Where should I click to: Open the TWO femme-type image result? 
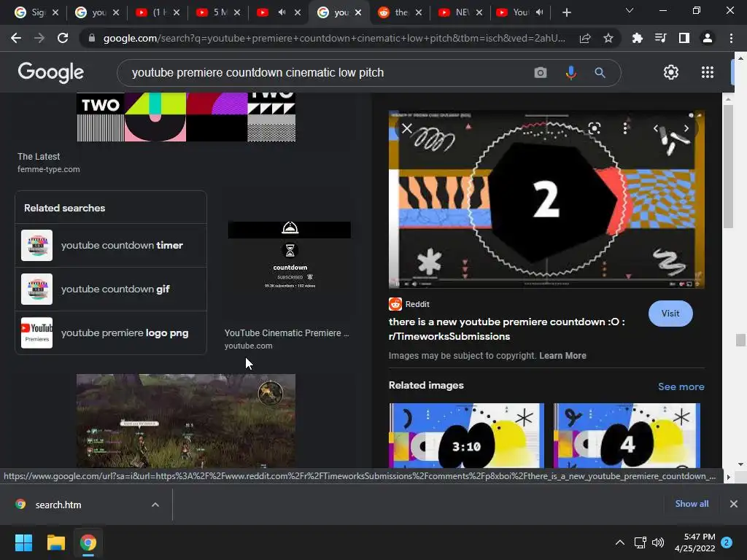point(186,117)
